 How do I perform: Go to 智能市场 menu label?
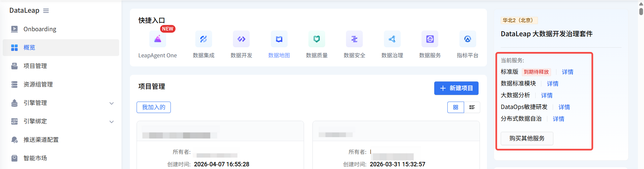click(x=35, y=158)
